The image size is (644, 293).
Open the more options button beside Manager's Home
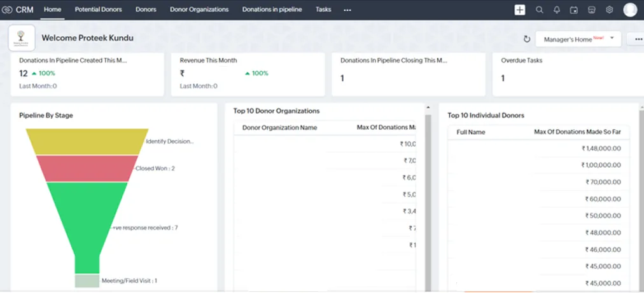(x=637, y=39)
